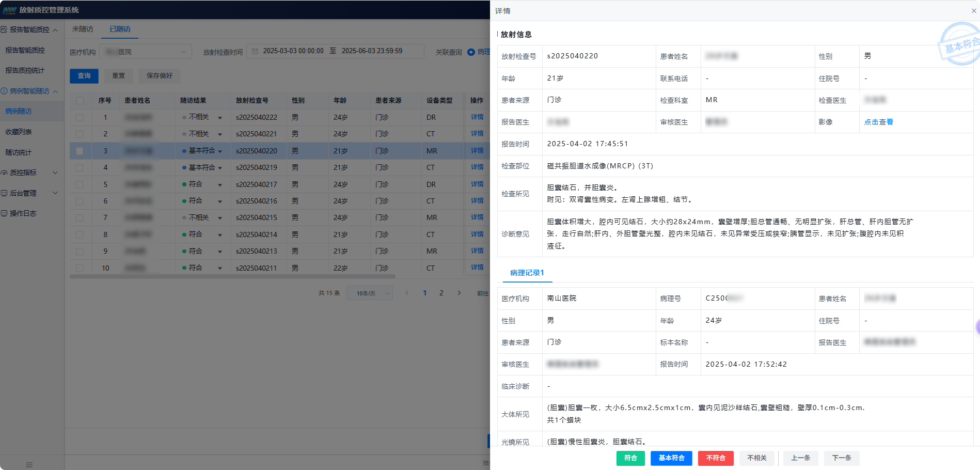The width and height of the screenshot is (980, 470).
Task: Click the sidebar collapse icon at bottom
Action: [29, 464]
